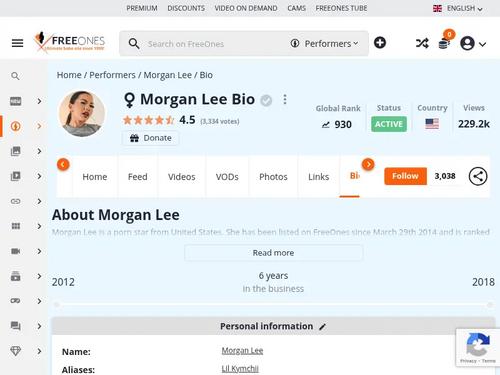This screenshot has height=375, width=500.
Task: Click the sidebar grid categories icon
Action: pos(16,226)
